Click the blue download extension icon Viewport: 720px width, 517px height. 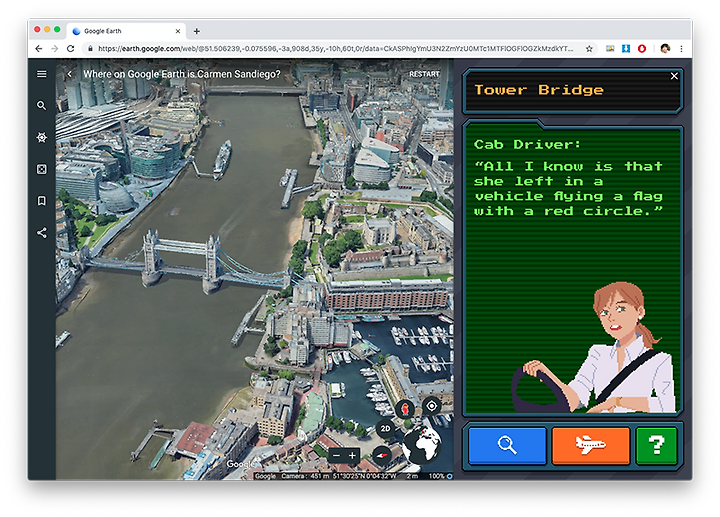click(625, 49)
